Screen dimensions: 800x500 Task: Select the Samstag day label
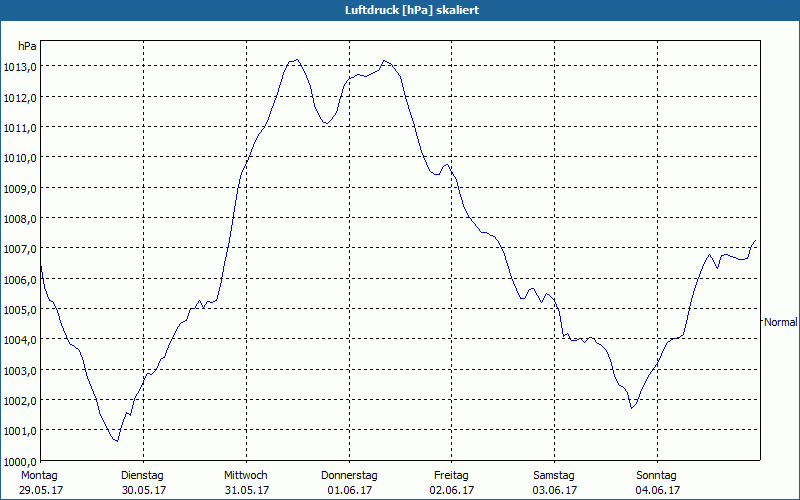click(x=554, y=476)
